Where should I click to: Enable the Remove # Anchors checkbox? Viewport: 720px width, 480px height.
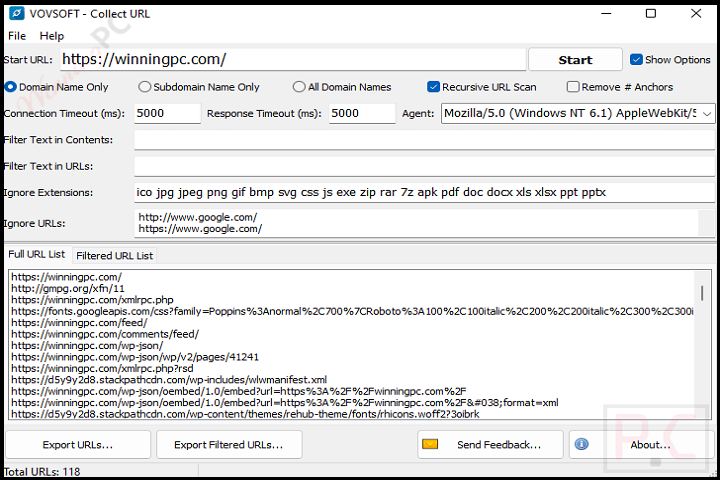[573, 87]
